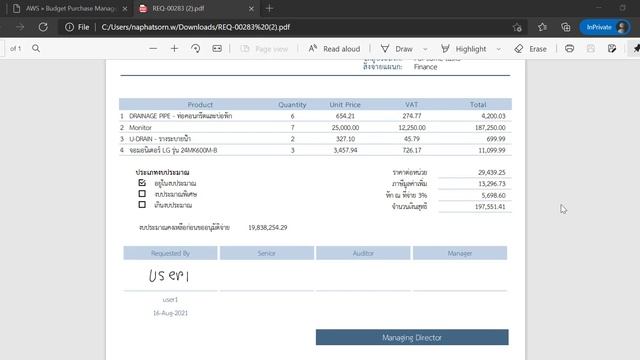
Task: Click the Save icon in PDF toolbar
Action: click(591, 49)
